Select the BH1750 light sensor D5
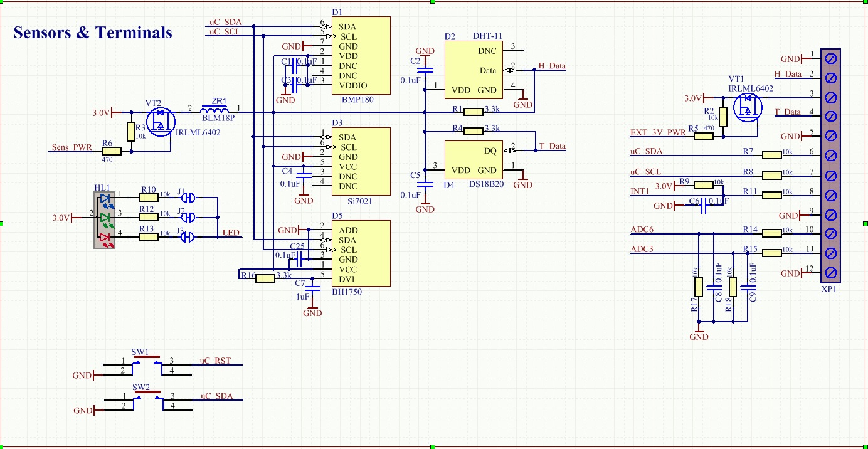The height and width of the screenshot is (449, 868). 361,254
